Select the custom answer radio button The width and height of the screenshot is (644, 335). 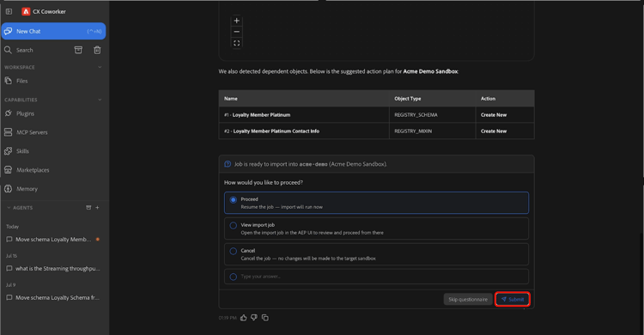(x=234, y=277)
